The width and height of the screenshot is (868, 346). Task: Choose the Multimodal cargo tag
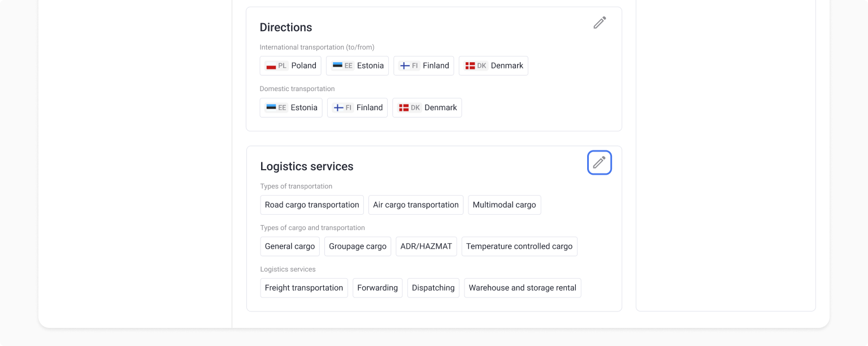tap(504, 205)
